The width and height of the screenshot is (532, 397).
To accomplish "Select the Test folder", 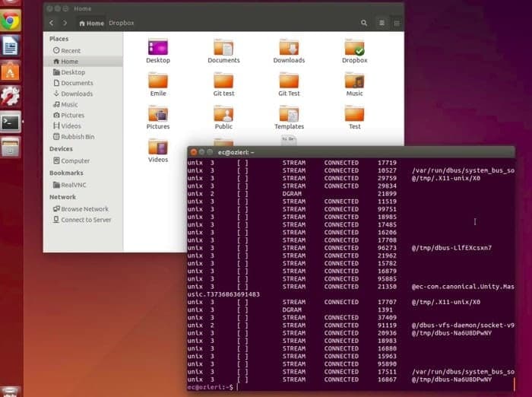I will [x=355, y=117].
